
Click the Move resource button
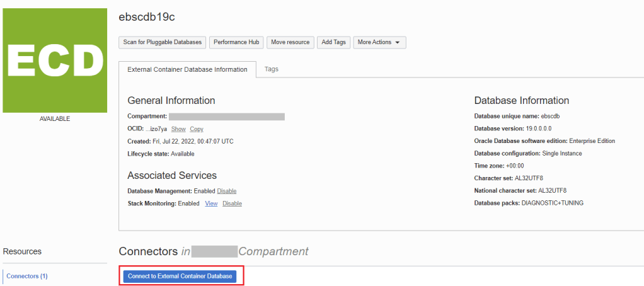tap(290, 42)
